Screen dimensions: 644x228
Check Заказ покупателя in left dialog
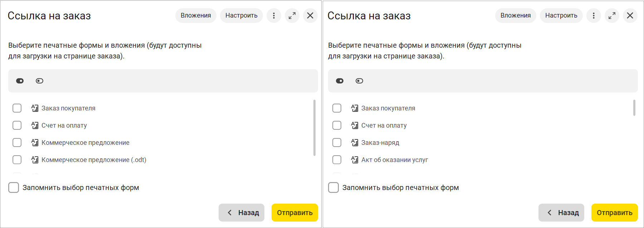(x=17, y=108)
